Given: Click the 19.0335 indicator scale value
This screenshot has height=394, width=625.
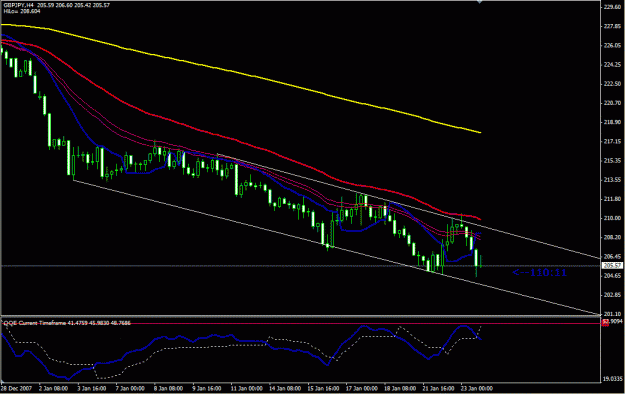Looking at the screenshot, I should click(612, 378).
